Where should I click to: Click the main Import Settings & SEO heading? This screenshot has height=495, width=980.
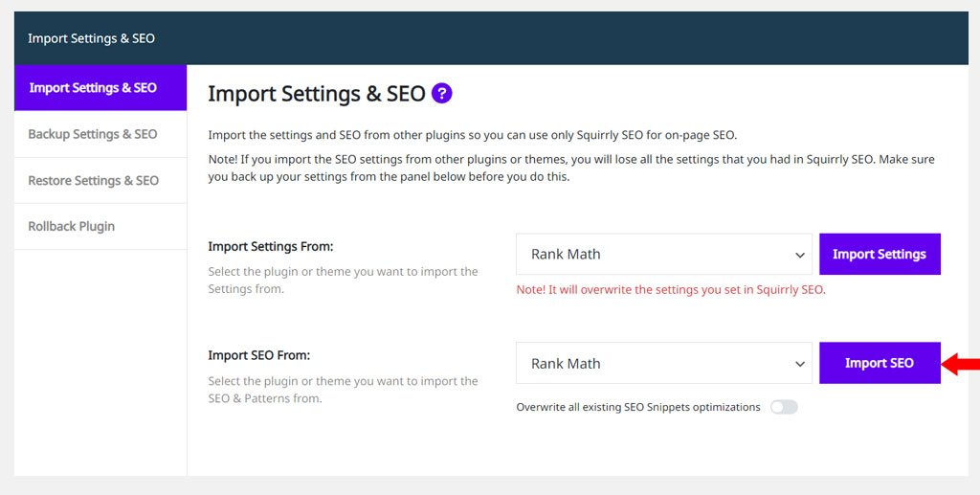tap(317, 94)
